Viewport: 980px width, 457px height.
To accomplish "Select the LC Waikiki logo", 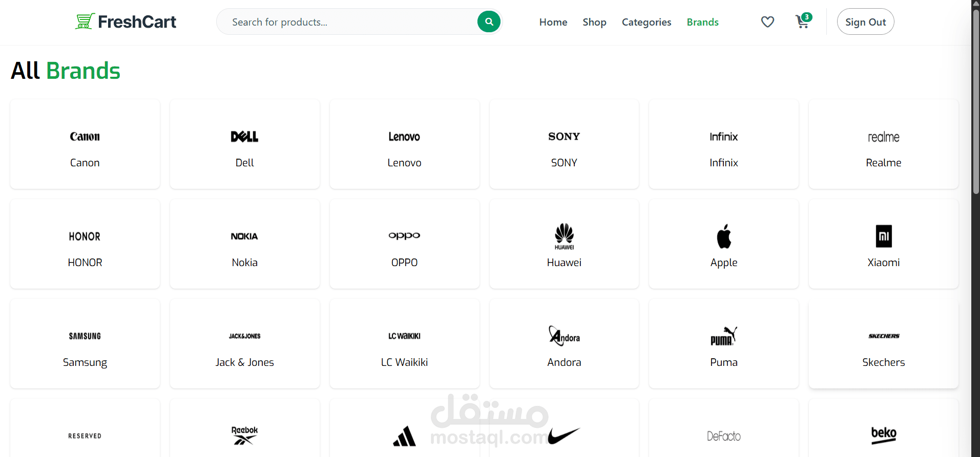I will click(x=404, y=336).
